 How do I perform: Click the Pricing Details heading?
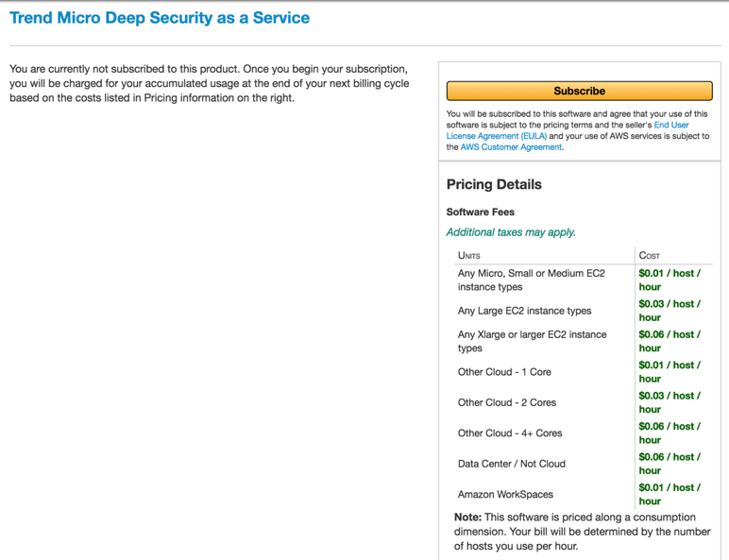click(494, 184)
